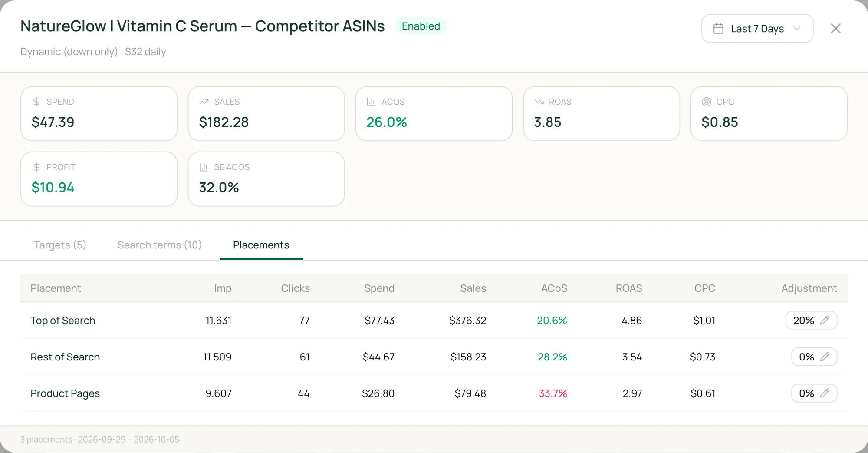Sort by the ROAS column header

(x=628, y=288)
